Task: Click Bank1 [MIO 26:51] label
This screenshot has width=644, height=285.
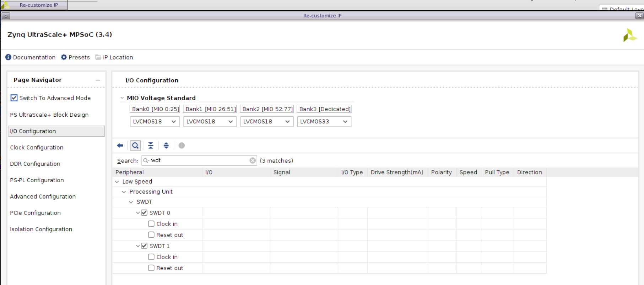Action: point(210,109)
